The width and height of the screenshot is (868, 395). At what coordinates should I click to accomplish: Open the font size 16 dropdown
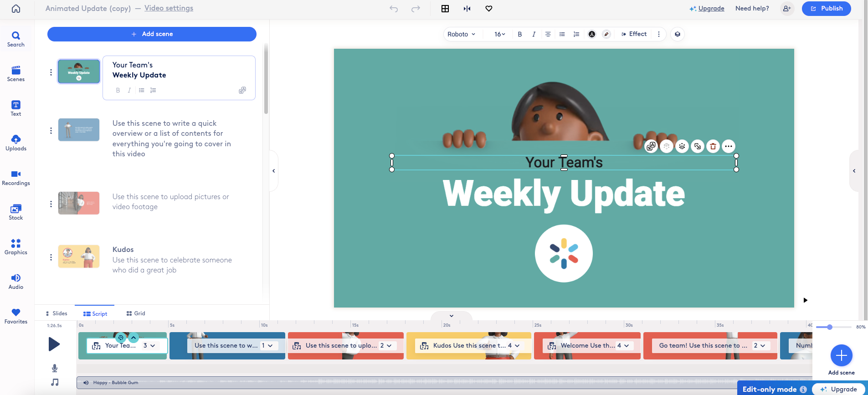500,34
